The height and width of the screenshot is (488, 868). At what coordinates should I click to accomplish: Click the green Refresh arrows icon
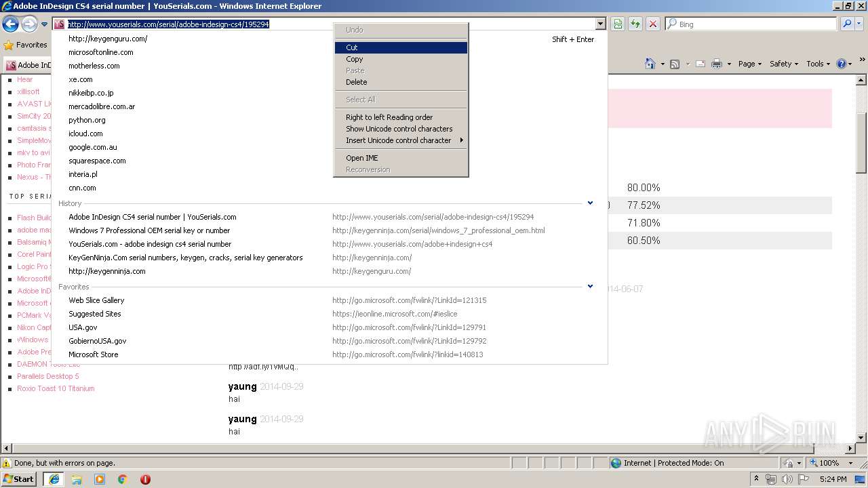635,24
